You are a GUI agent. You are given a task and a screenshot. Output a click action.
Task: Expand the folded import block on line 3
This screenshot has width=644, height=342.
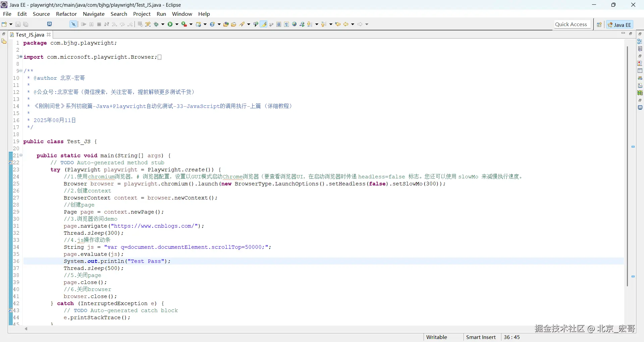pyautogui.click(x=21, y=57)
